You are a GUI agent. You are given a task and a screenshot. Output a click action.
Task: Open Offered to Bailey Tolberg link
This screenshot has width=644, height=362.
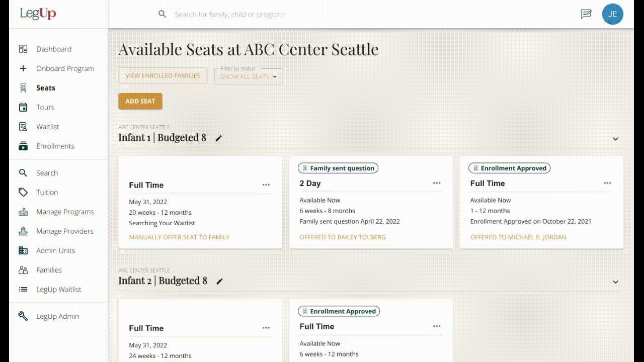343,237
